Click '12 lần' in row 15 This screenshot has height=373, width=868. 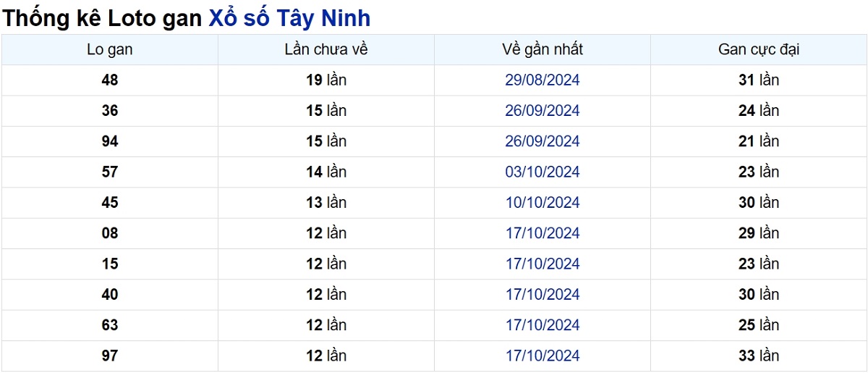pyautogui.click(x=326, y=264)
